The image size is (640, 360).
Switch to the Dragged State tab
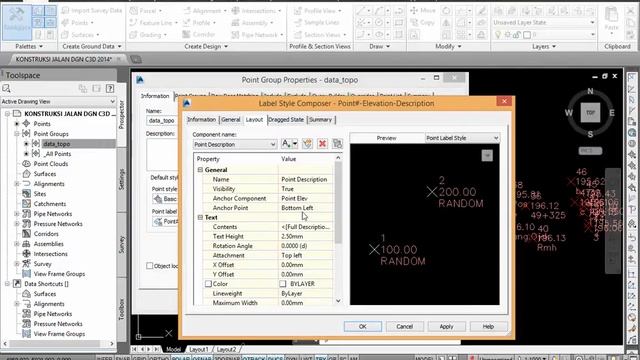[x=286, y=120]
